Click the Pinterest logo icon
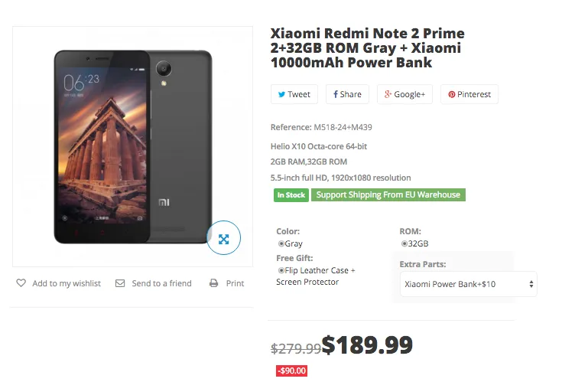588x382 pixels. [x=452, y=95]
